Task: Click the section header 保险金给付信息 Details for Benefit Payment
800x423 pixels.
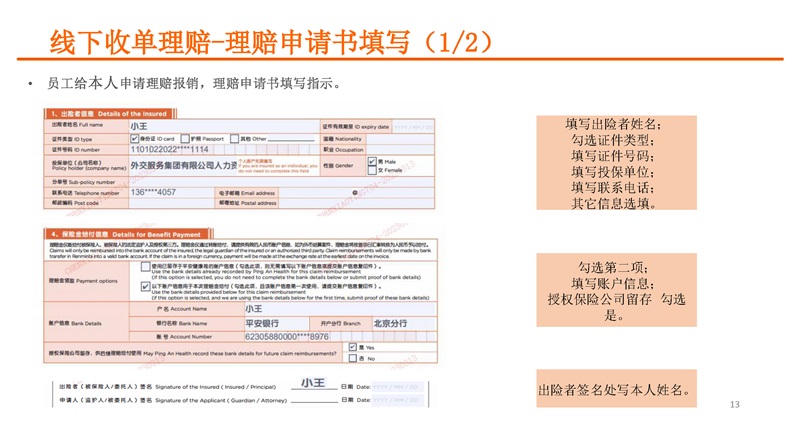Action: click(127, 234)
